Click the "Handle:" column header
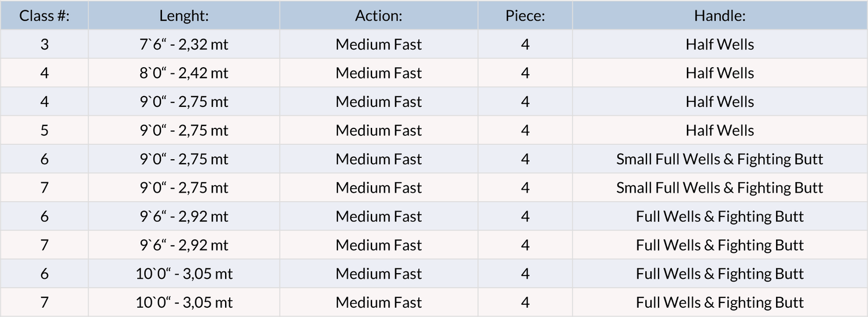 point(719,16)
